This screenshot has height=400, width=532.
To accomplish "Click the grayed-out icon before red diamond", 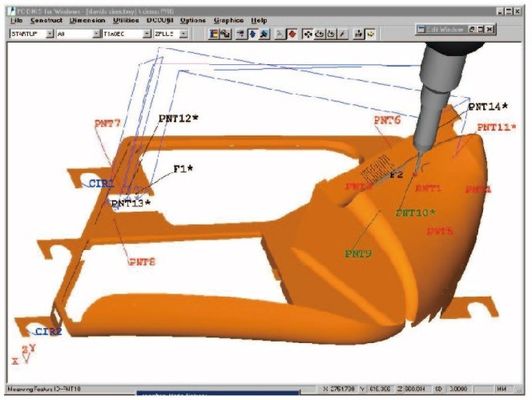I will [280, 34].
